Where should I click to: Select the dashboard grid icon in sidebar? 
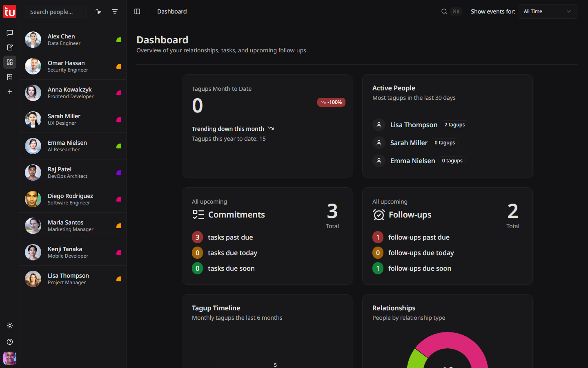(x=10, y=62)
